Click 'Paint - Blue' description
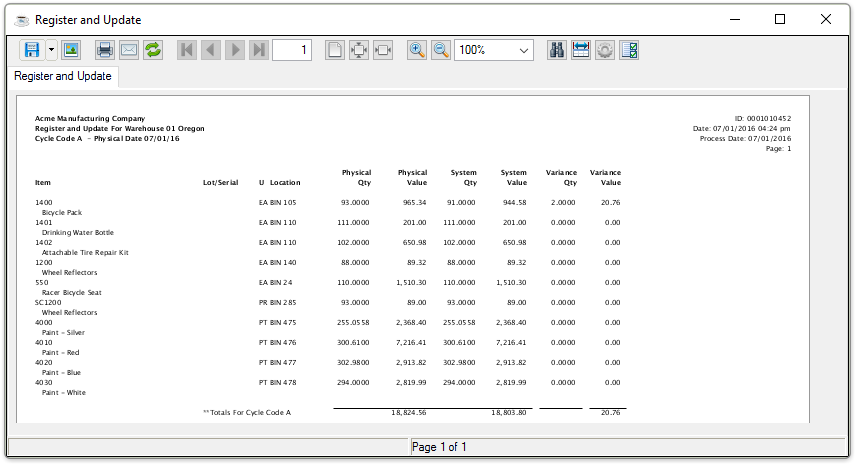This screenshot has width=859, height=467. click(61, 372)
